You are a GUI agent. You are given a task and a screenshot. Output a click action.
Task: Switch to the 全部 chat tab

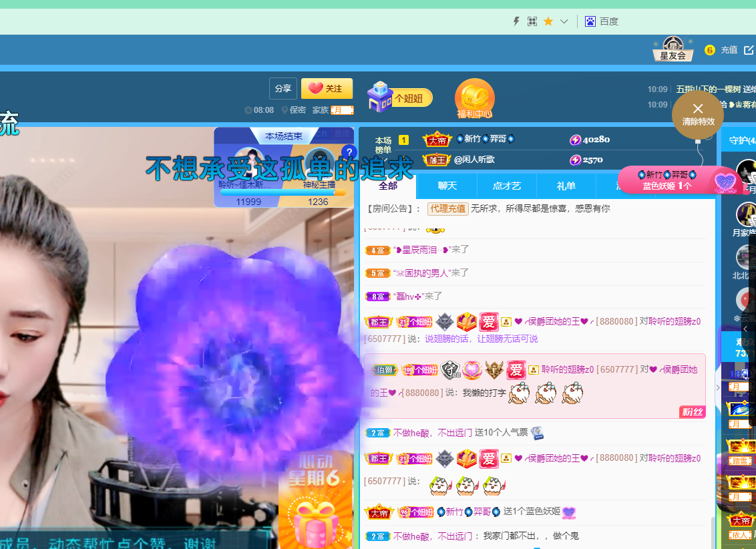[388, 186]
